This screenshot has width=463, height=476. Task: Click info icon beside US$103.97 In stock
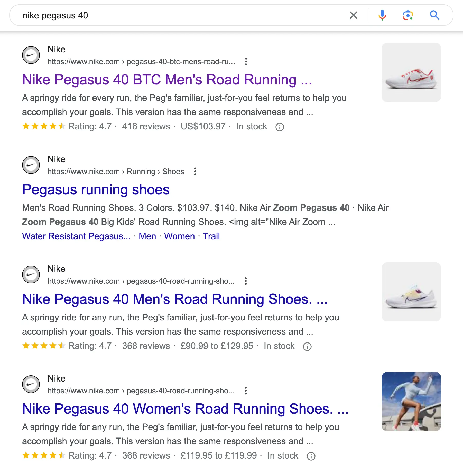tap(280, 127)
